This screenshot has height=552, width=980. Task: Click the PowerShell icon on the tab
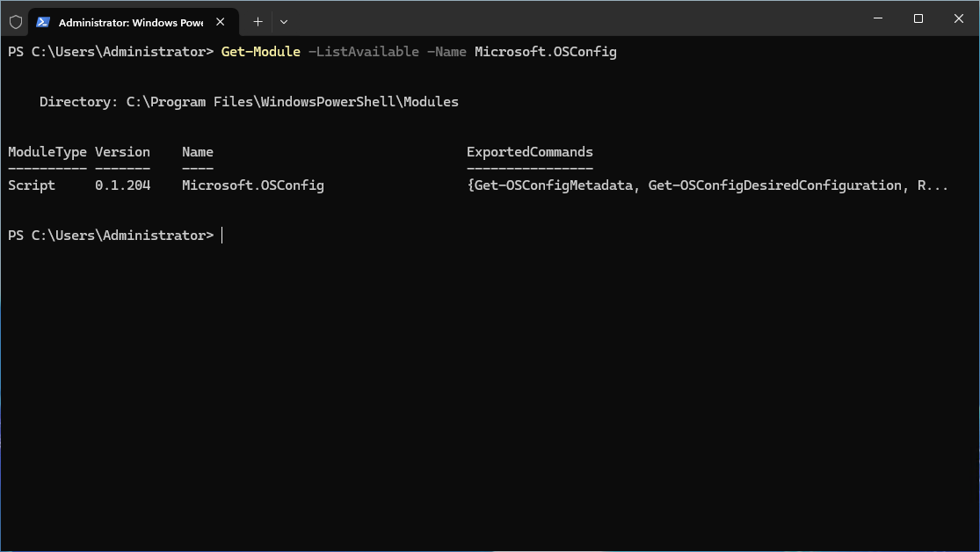pyautogui.click(x=44, y=21)
